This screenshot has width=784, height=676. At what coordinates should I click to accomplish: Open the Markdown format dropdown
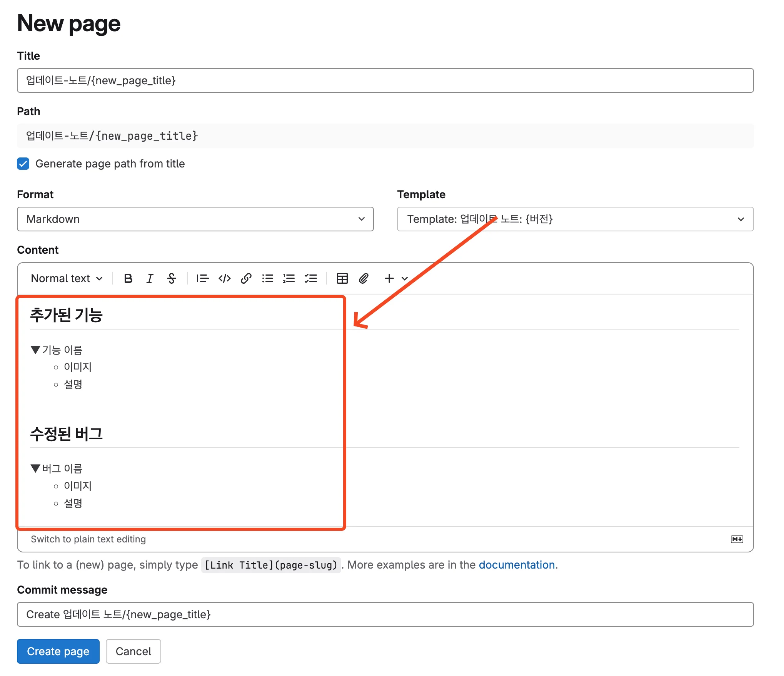click(195, 219)
